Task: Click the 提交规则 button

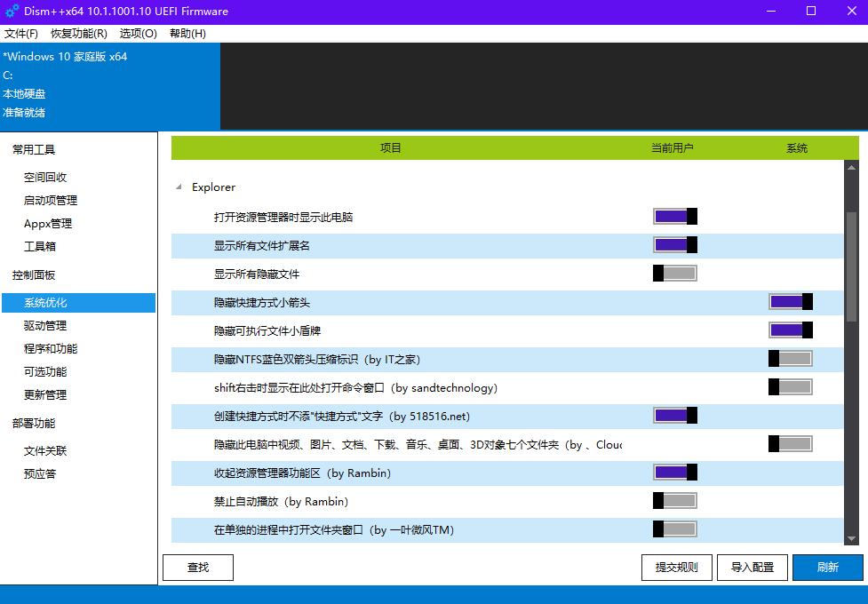Action: coord(676,568)
